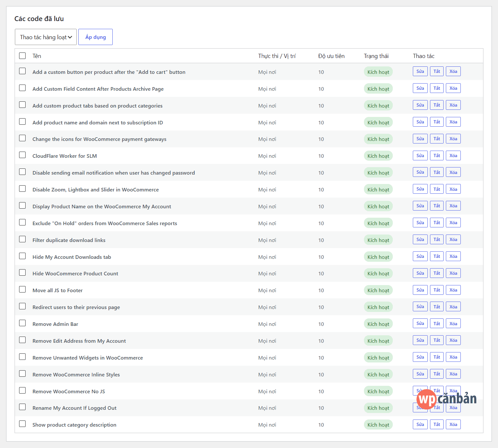Click the 'Tên' column header

(x=37, y=56)
